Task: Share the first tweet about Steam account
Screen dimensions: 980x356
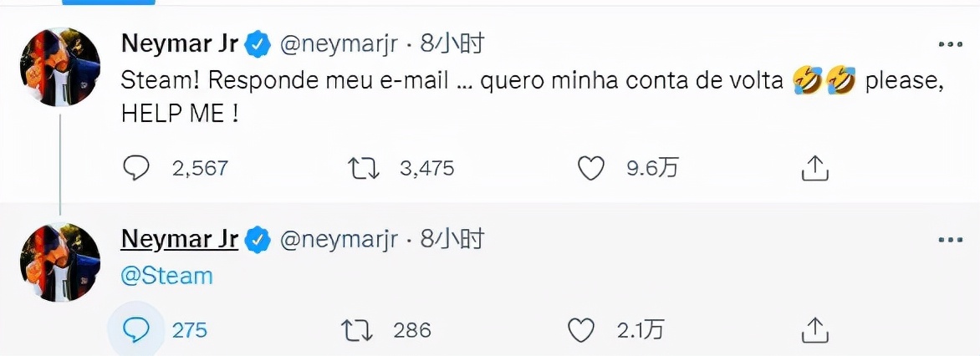Action: [x=814, y=169]
